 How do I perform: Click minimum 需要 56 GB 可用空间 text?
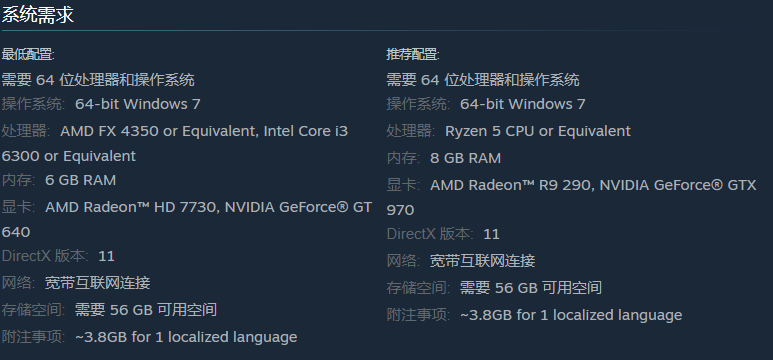pyautogui.click(x=146, y=310)
